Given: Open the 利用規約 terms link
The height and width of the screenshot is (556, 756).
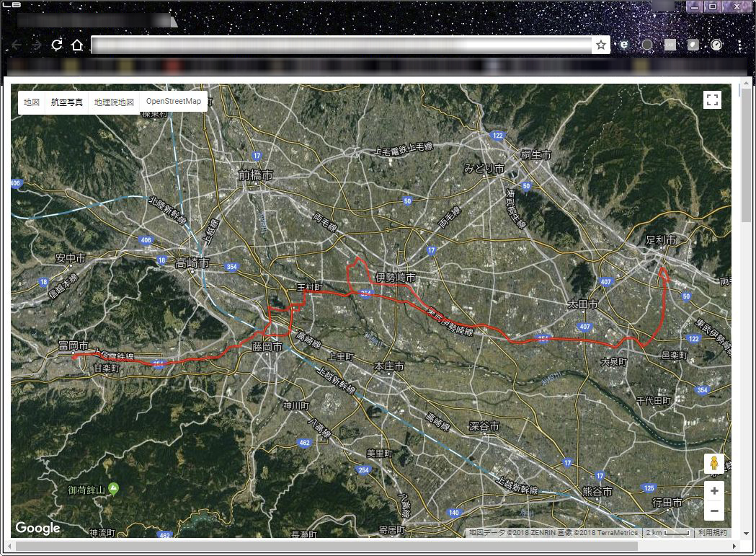Looking at the screenshot, I should (713, 532).
